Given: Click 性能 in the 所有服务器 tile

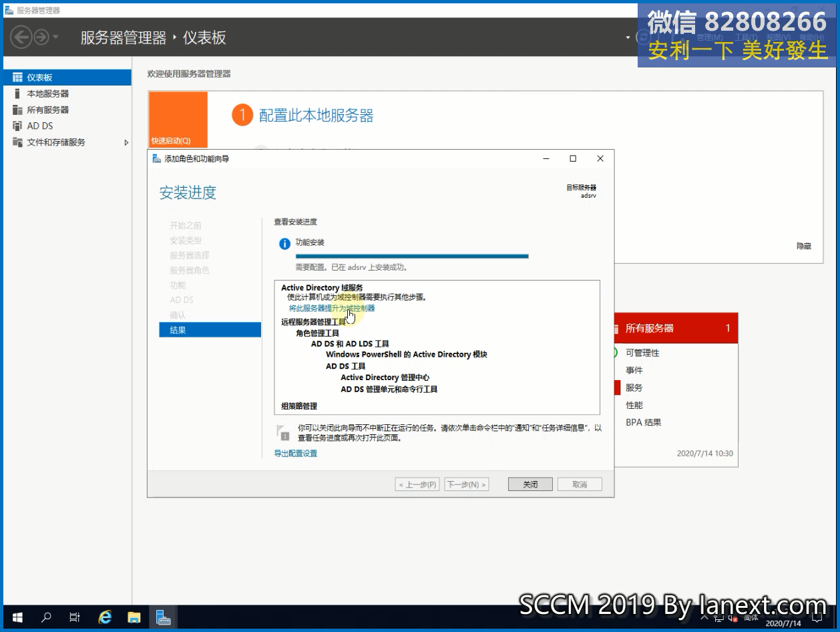Looking at the screenshot, I should pos(634,405).
